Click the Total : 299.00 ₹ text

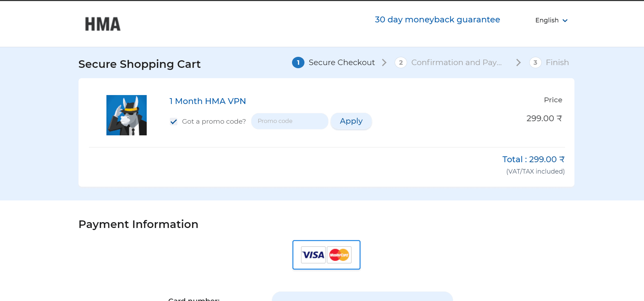coord(533,159)
